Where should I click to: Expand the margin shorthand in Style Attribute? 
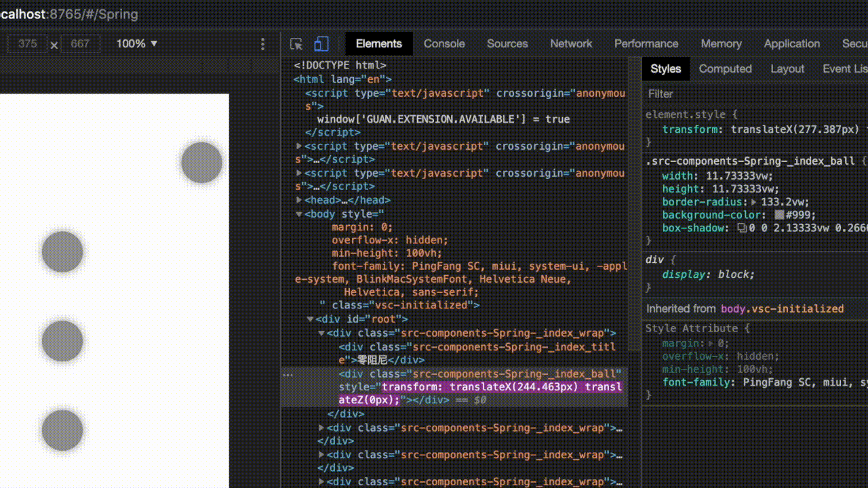[712, 344]
